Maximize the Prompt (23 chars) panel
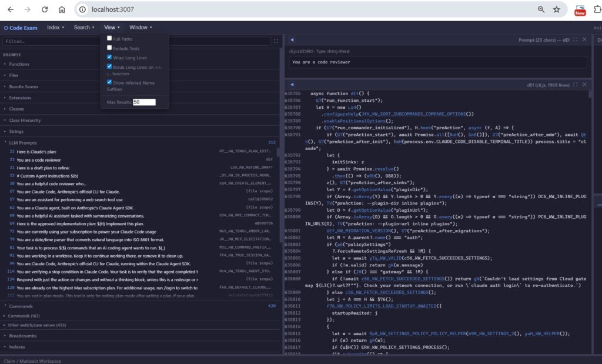 [575, 39]
